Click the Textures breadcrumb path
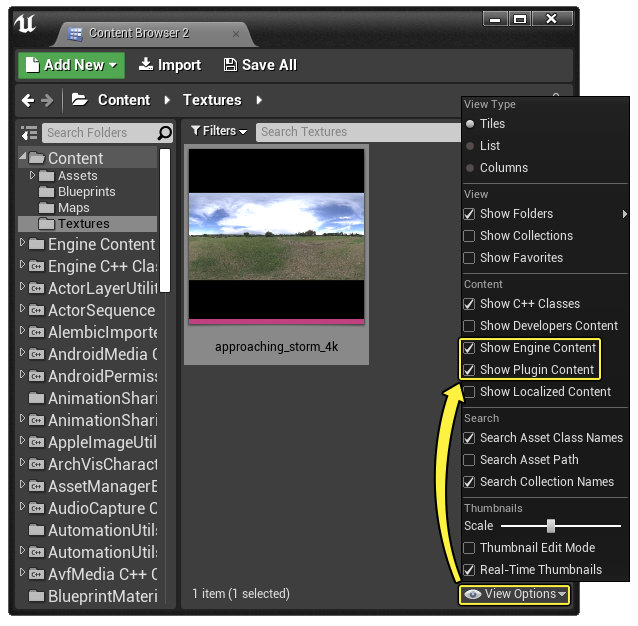The width and height of the screenshot is (638, 626). point(212,100)
